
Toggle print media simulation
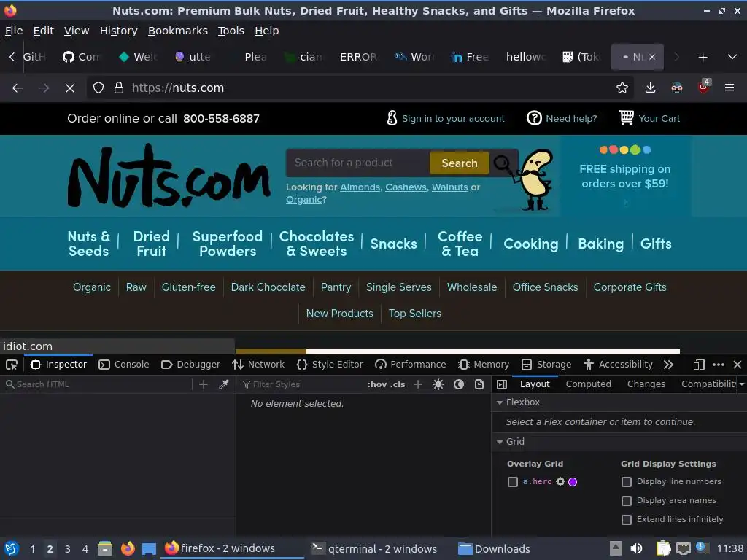[479, 384]
